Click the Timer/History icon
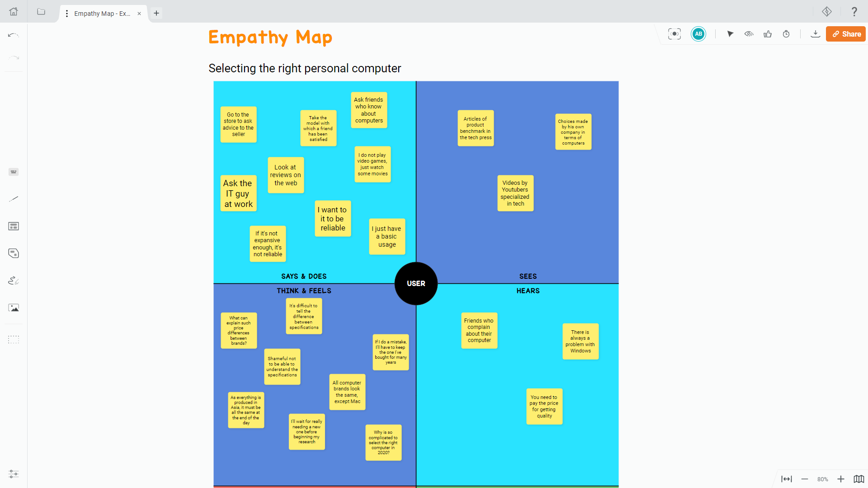The height and width of the screenshot is (488, 868). point(786,34)
